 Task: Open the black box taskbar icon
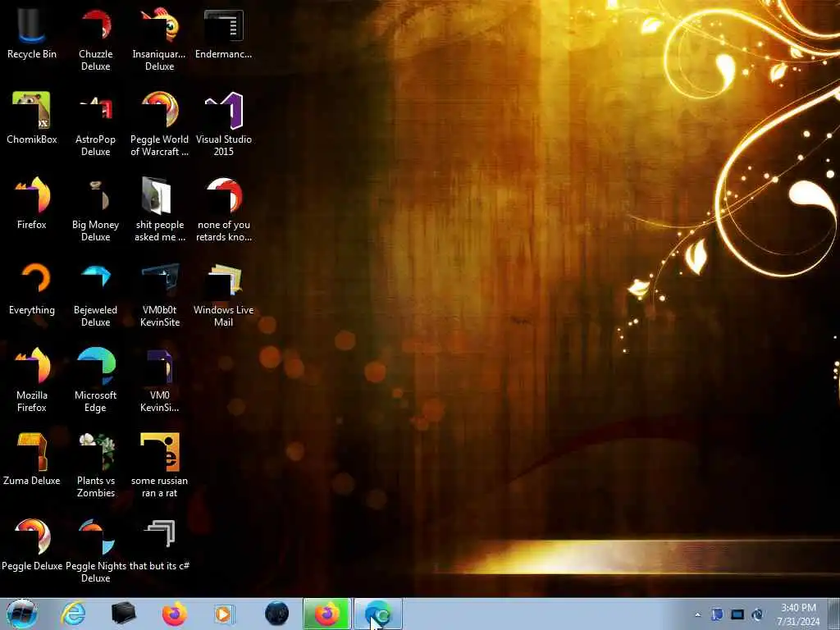pos(124,614)
